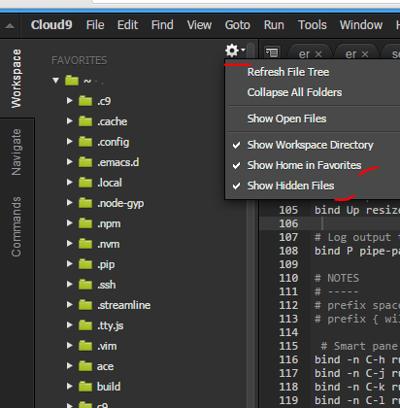
Task: Toggle Show Workspace Directory option
Action: tap(312, 145)
